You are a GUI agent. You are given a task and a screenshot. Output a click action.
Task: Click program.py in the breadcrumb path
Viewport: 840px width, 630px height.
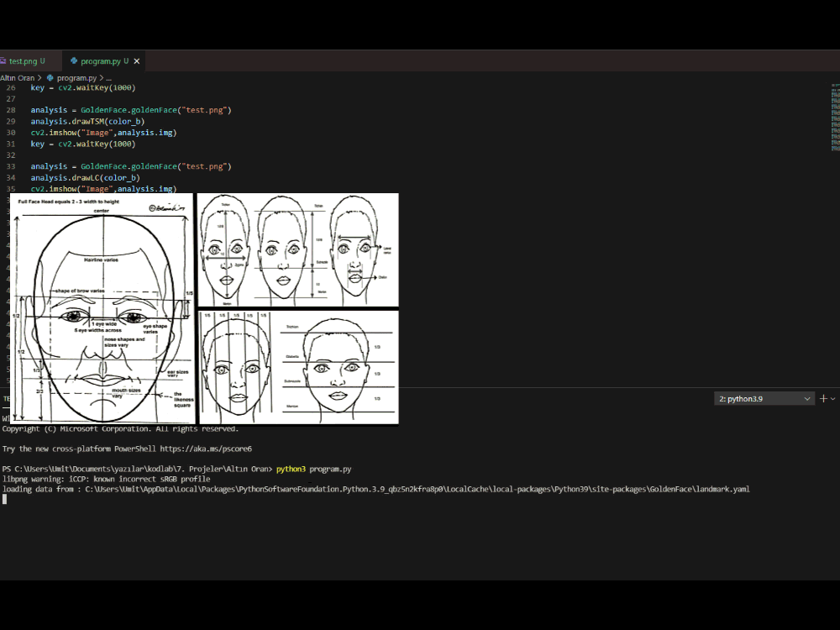pos(76,77)
